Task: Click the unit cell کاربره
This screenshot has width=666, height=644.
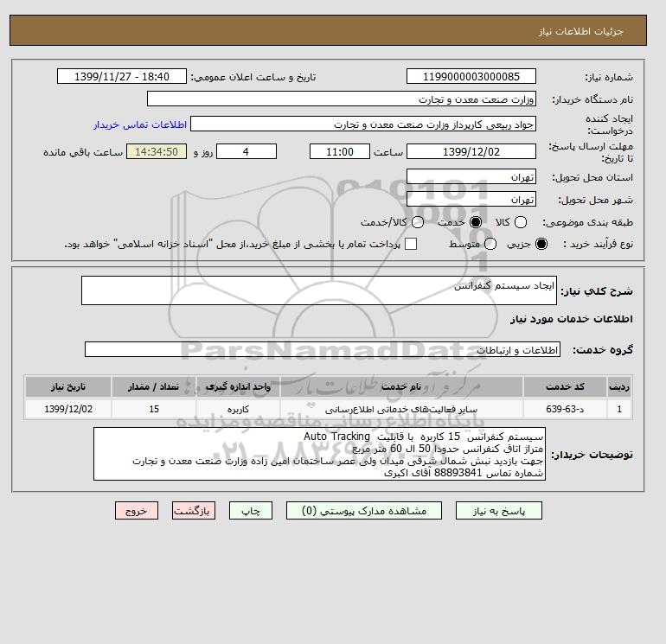Action: point(238,409)
